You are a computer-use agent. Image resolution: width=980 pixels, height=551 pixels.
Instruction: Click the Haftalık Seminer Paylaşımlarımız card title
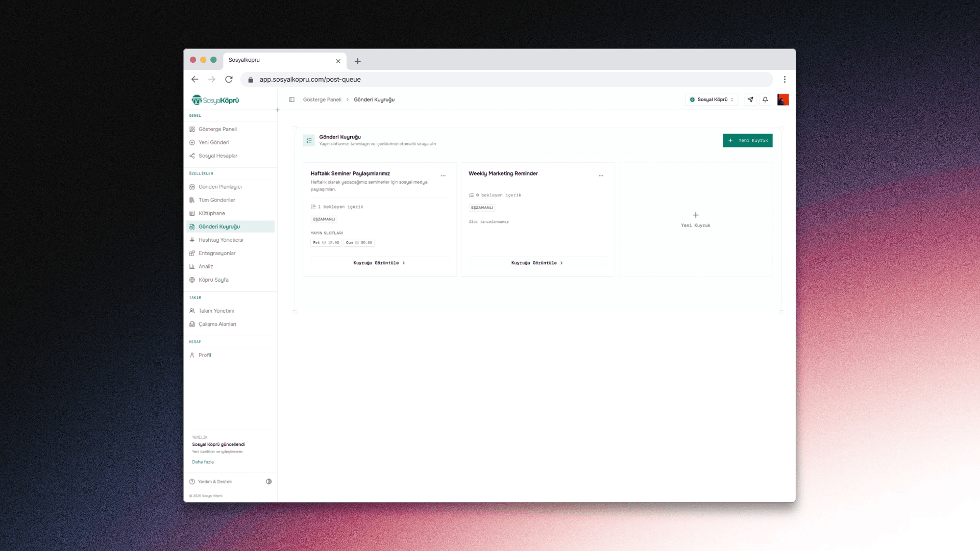(350, 174)
